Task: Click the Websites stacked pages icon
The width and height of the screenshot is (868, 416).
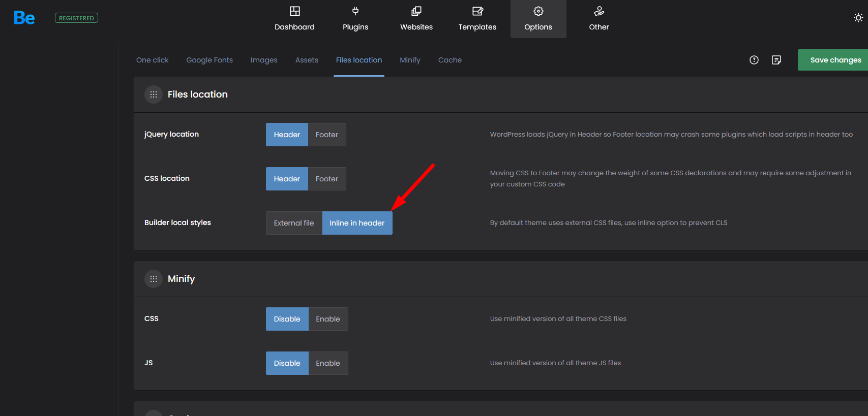Action: pos(416,11)
